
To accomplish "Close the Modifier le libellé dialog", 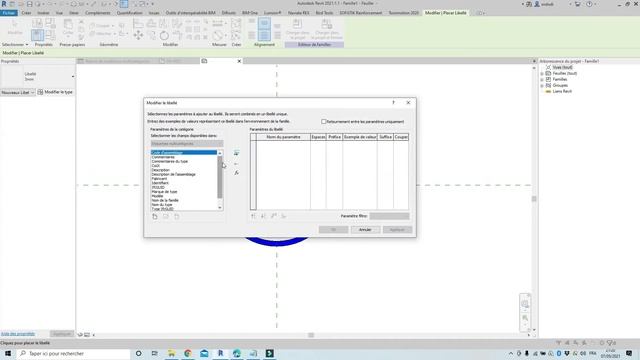I will pyautogui.click(x=408, y=103).
